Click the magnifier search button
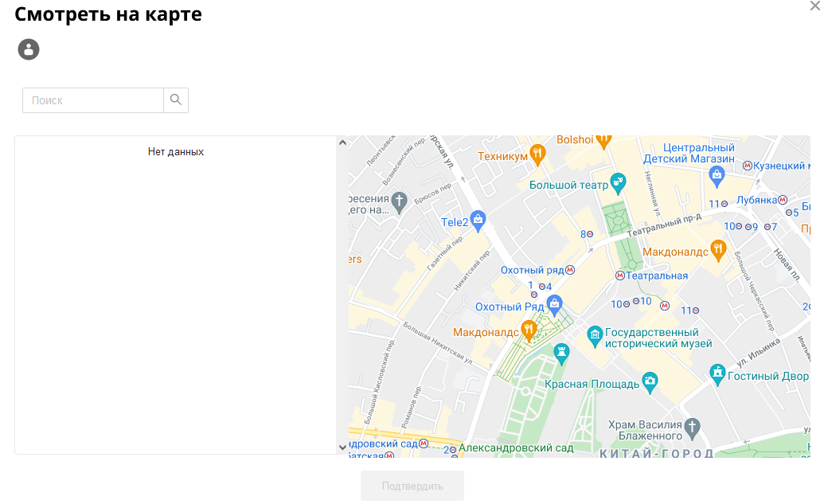824x504 pixels. 176,100
